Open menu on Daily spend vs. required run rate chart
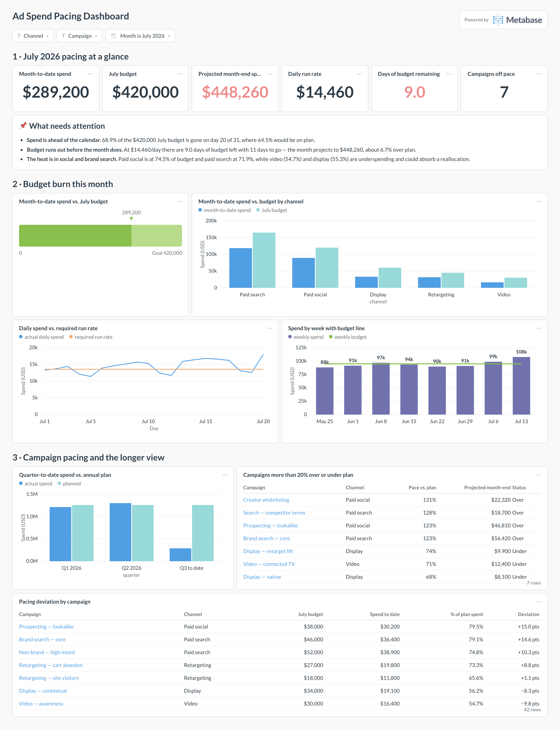Screen dimensions: 560x730 (x=270, y=328)
